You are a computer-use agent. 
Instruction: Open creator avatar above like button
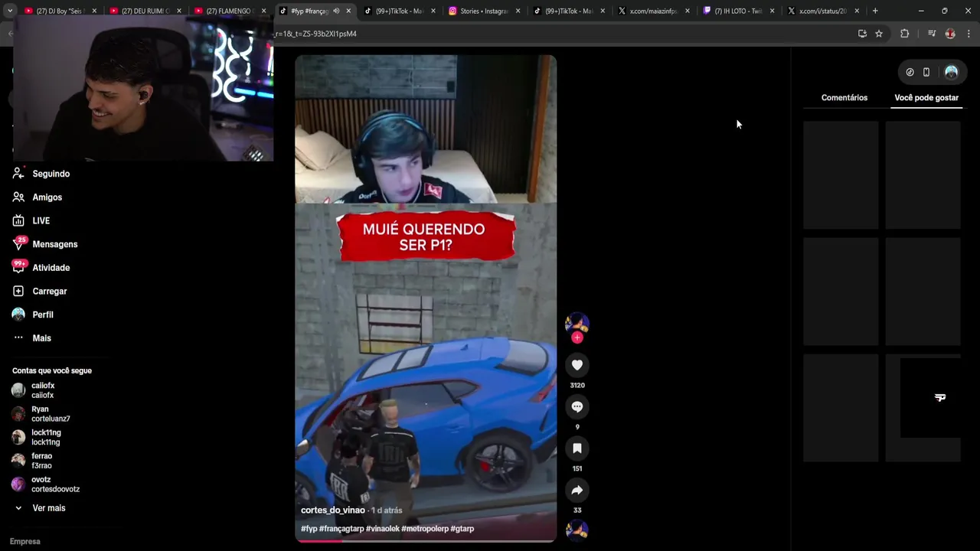(577, 323)
